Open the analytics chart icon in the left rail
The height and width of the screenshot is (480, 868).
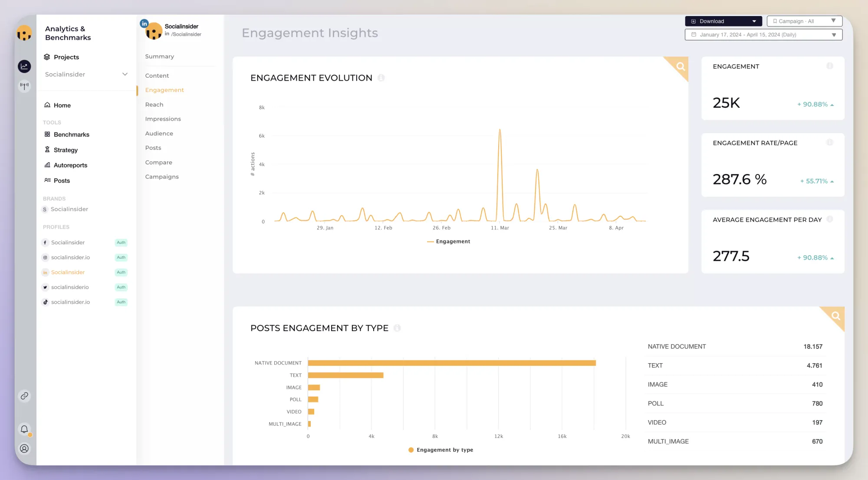coord(24,66)
